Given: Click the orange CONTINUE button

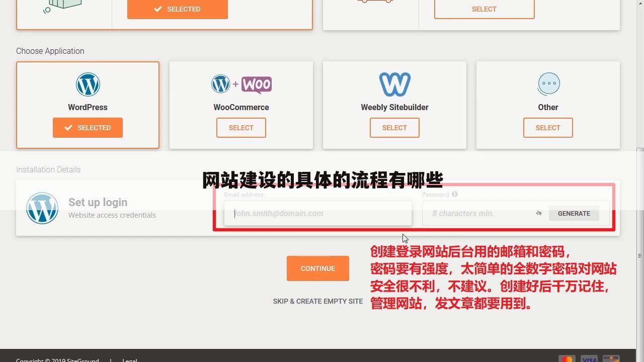Looking at the screenshot, I should click(318, 268).
